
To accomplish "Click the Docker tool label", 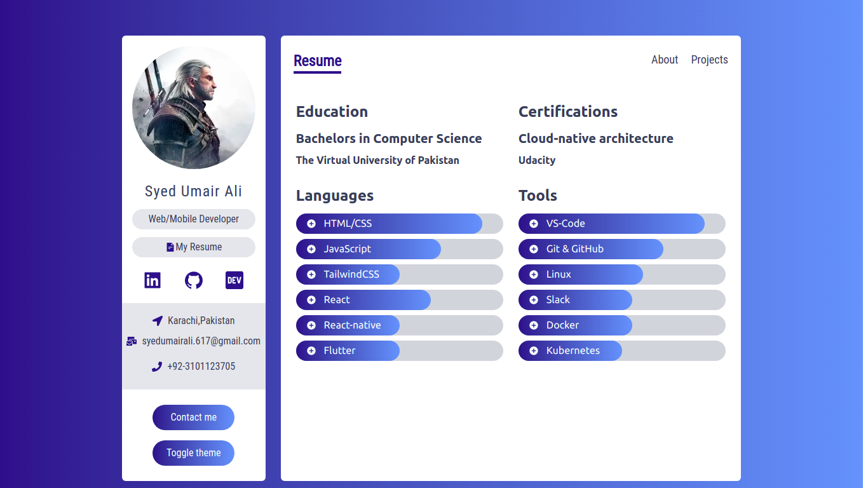I will coord(562,325).
